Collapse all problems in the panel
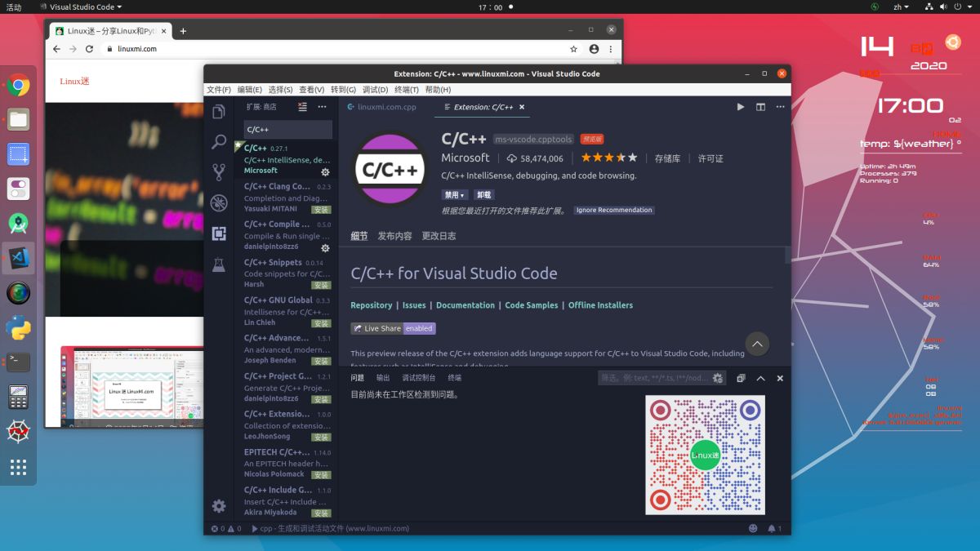The image size is (980, 551). [741, 378]
